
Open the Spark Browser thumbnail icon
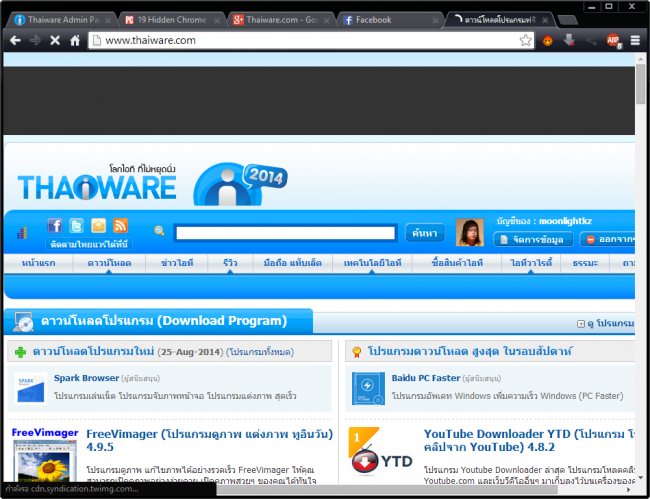tap(30, 388)
